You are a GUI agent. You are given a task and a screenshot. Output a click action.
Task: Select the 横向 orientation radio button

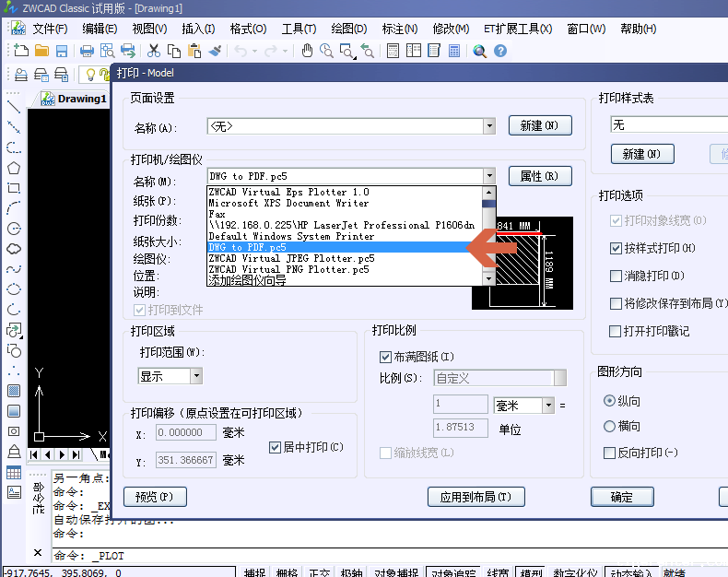coord(609,426)
